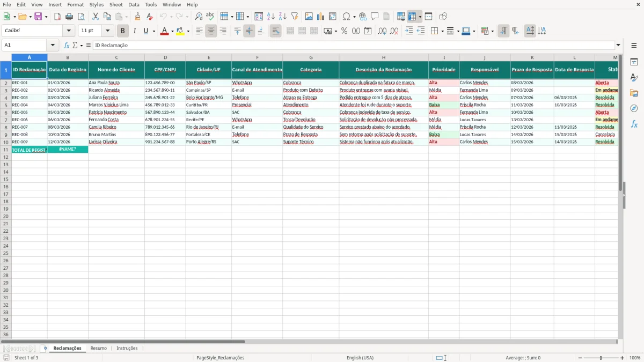Open Find and Replace
644x362 pixels.
pos(199,17)
